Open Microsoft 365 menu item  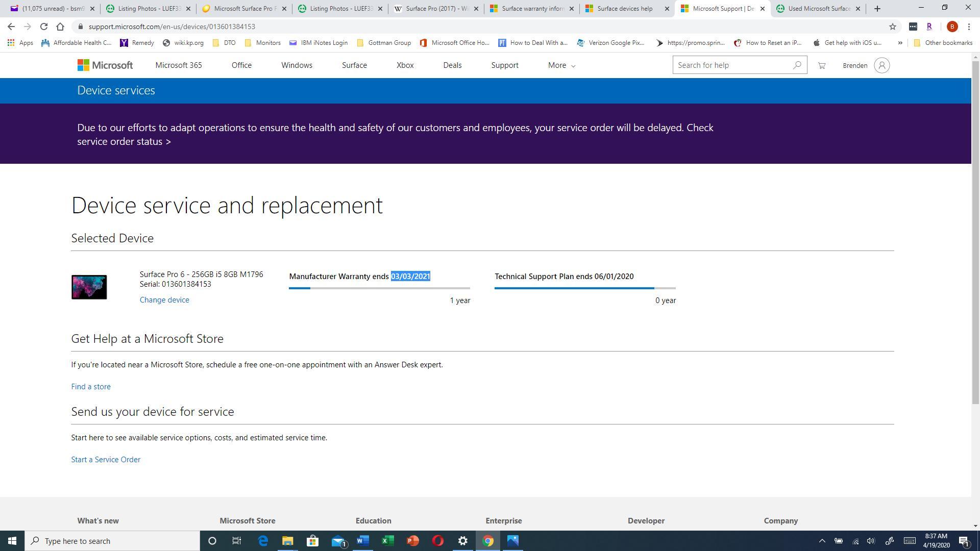tap(179, 65)
